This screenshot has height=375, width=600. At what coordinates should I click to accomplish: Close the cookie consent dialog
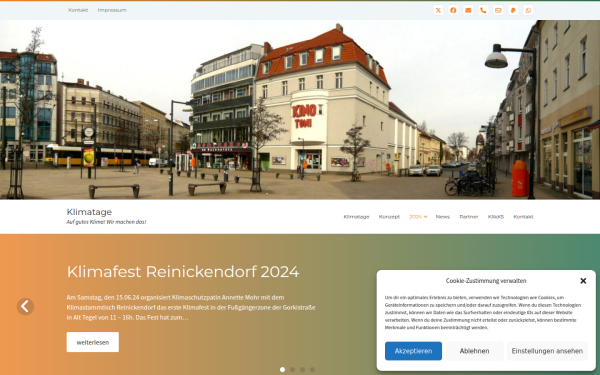tap(583, 281)
